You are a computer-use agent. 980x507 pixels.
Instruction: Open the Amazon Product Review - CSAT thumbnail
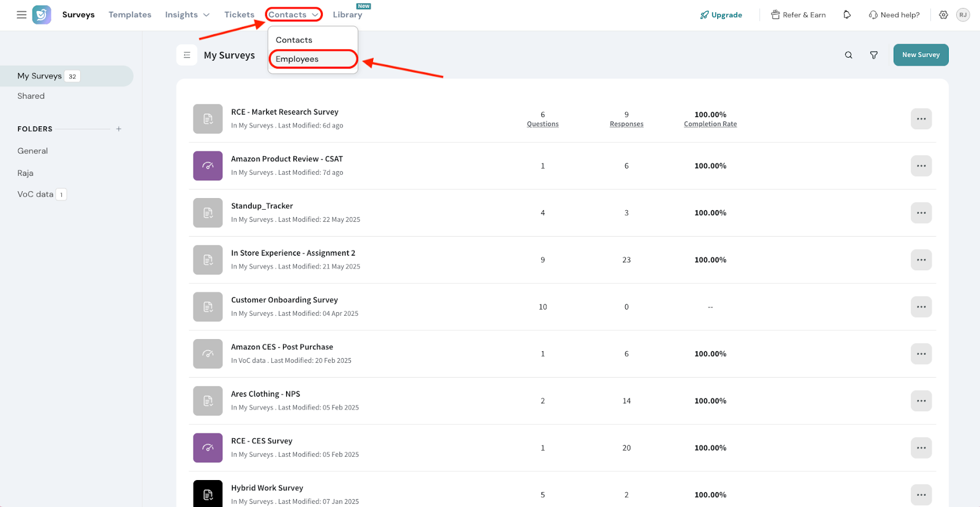(208, 166)
